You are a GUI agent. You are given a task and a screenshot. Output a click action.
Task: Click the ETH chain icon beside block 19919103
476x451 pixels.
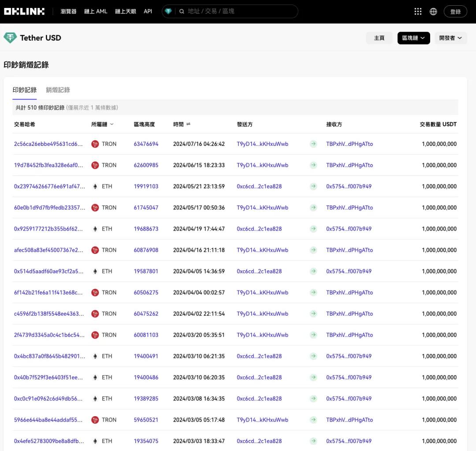[x=95, y=186]
